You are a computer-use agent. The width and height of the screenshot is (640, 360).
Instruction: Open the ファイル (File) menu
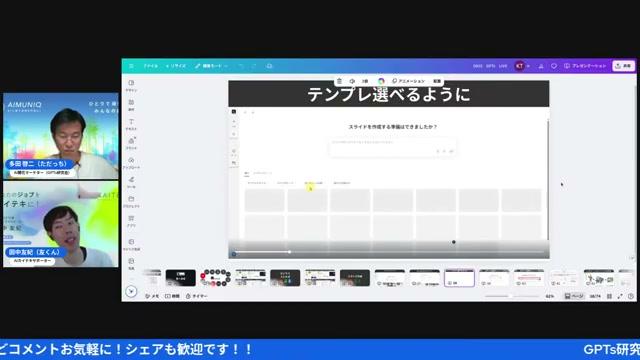tap(150, 66)
